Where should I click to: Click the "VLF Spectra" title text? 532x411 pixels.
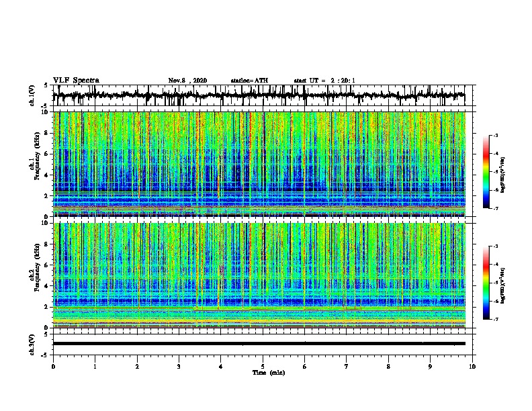tap(76, 81)
